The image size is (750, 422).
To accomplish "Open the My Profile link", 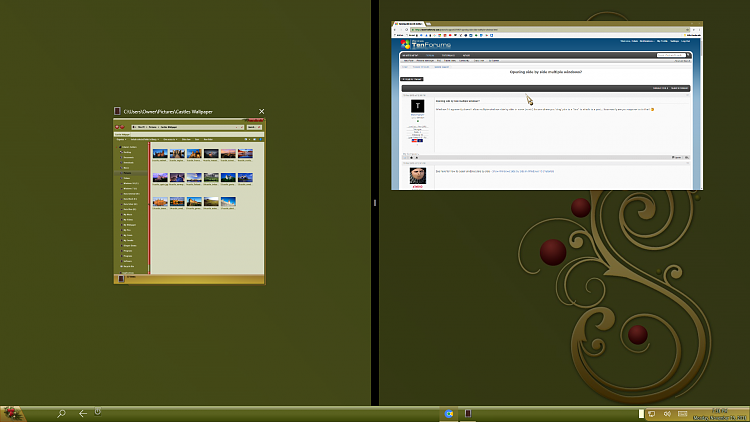I will pos(662,41).
